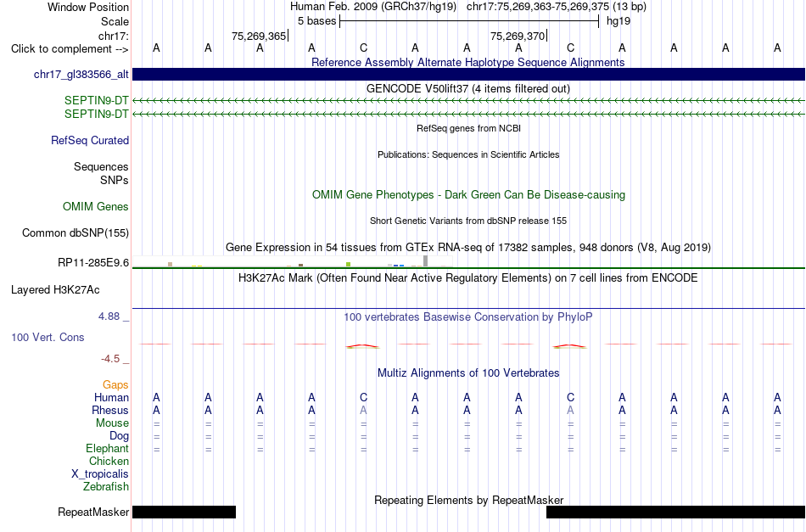Click the GTEx tissue expression bar graph
This screenshot has height=532, width=806.
click(293, 261)
